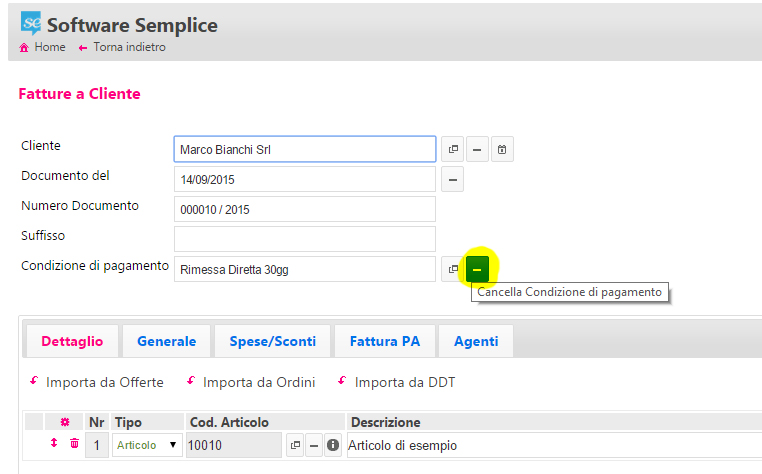Open the Spese/Sconti tab

(x=273, y=341)
